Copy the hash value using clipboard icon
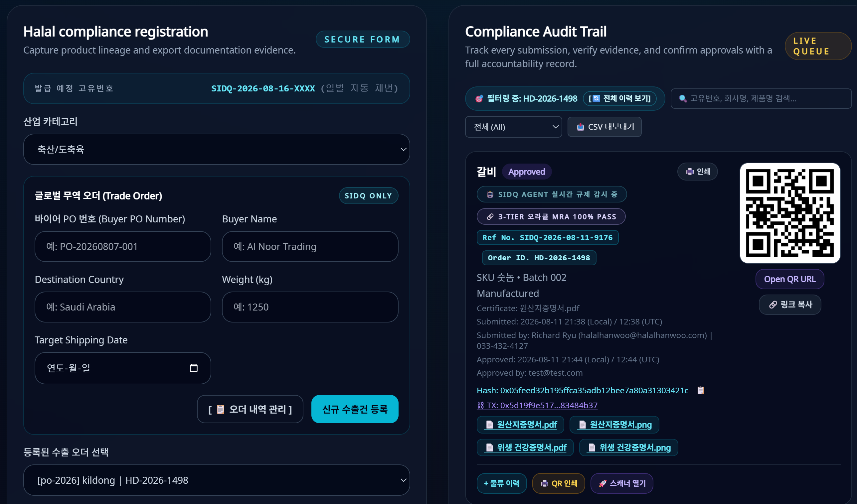Viewport: 857px width, 504px height. (701, 390)
